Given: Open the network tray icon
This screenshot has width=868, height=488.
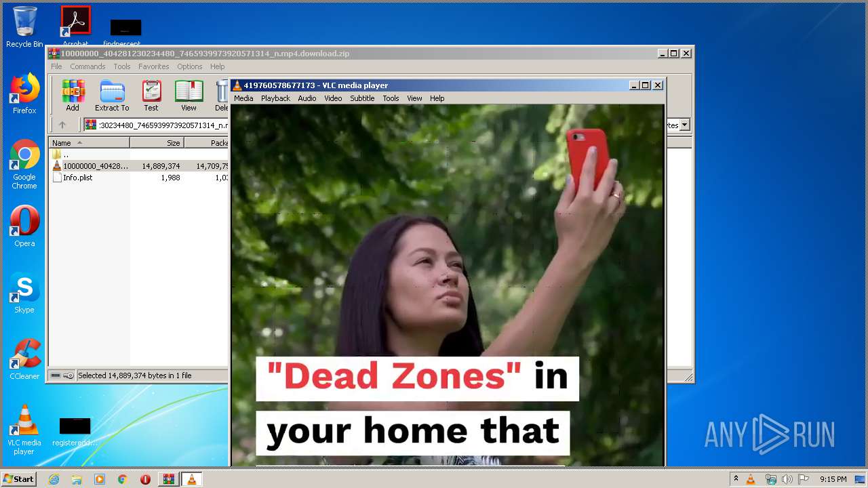Looking at the screenshot, I should click(771, 479).
